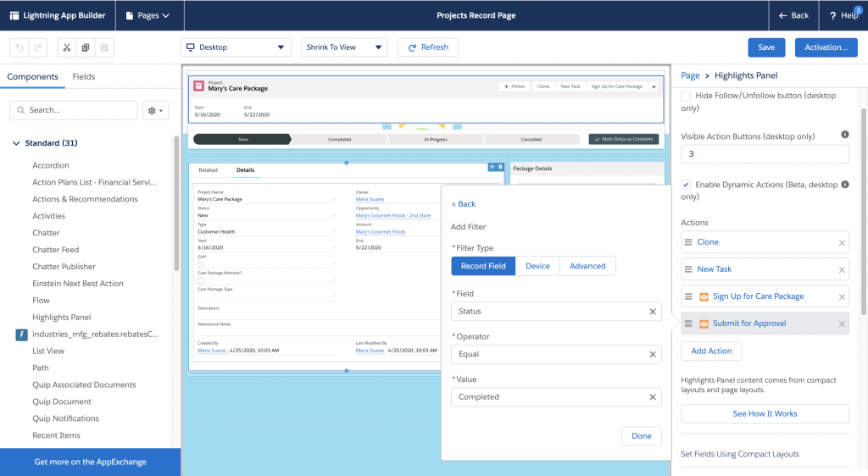
Task: Select Advanced filter type
Action: [587, 266]
